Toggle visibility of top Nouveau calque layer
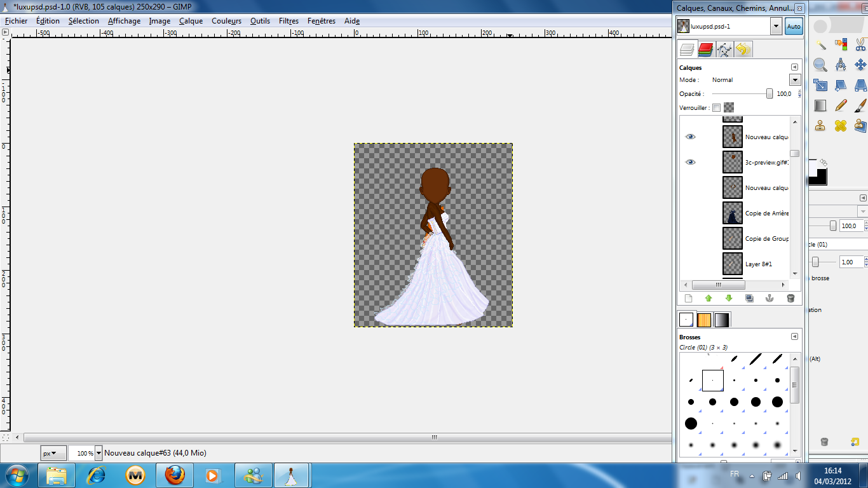 [691, 137]
